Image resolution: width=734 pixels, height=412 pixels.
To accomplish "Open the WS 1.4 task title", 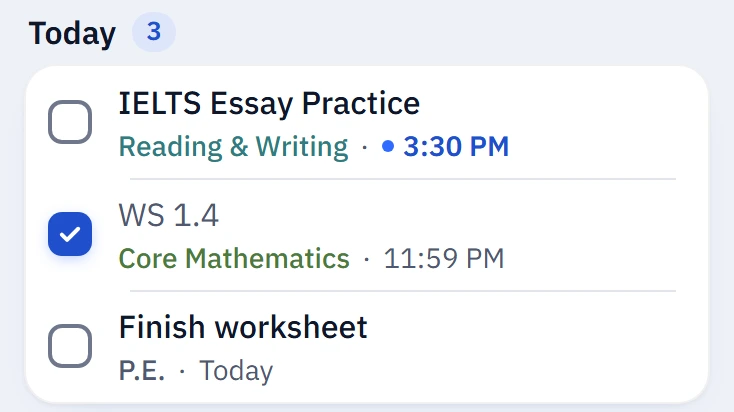I will pos(169,215).
